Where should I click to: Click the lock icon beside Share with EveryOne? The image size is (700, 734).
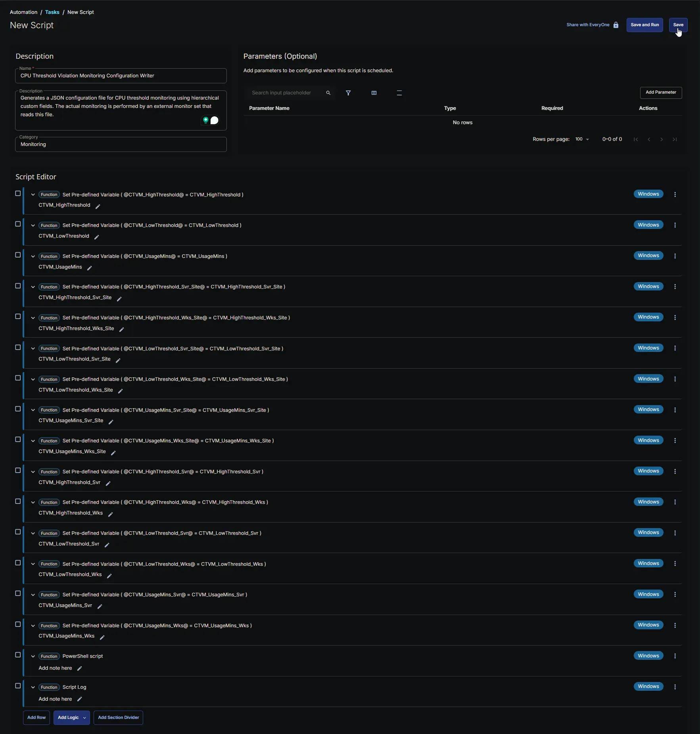(x=616, y=25)
